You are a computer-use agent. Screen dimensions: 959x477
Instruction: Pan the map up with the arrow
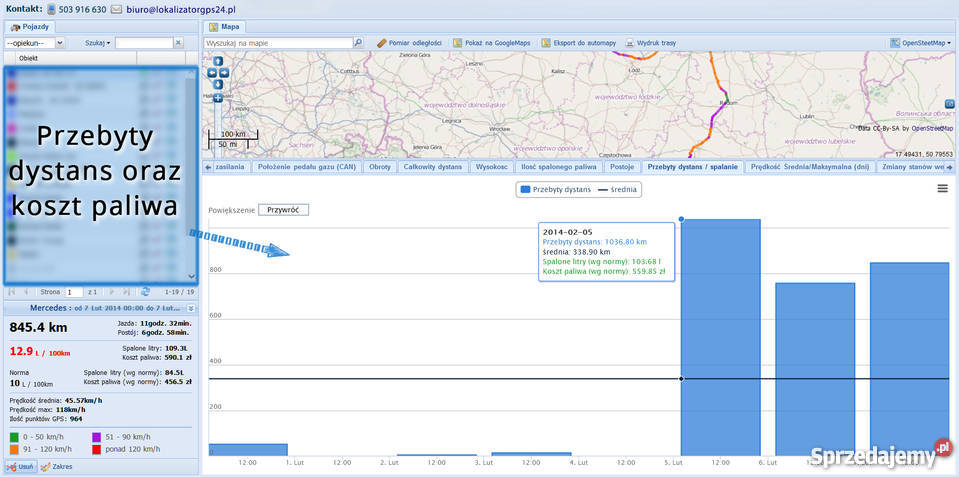[x=218, y=61]
